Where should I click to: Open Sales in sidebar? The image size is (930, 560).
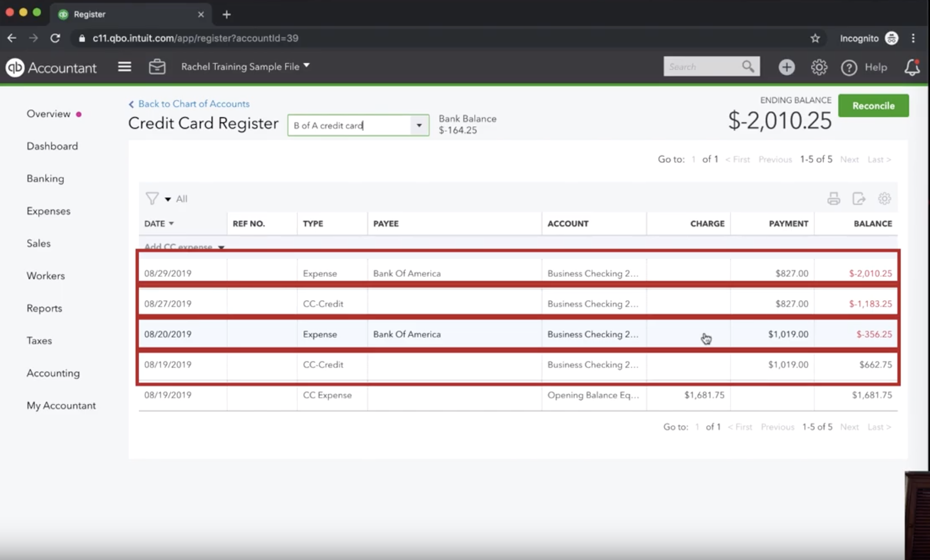tap(39, 244)
